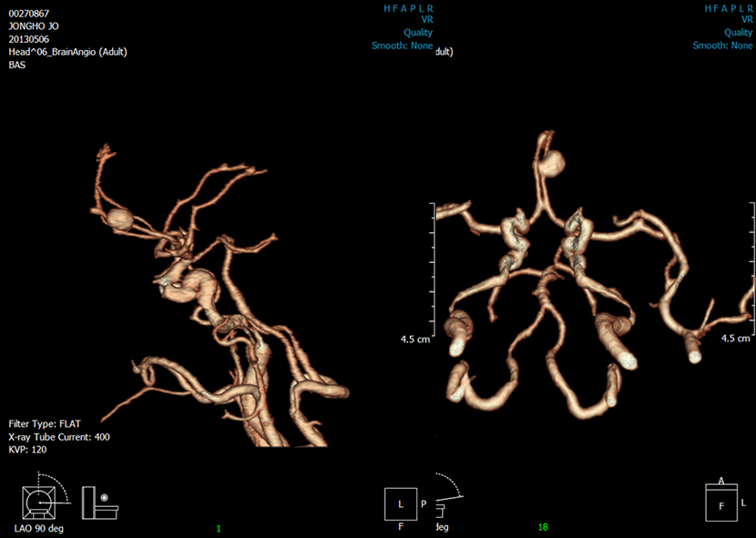Click the right panel orientation cube
The width and height of the screenshot is (756, 538).
pos(721,502)
